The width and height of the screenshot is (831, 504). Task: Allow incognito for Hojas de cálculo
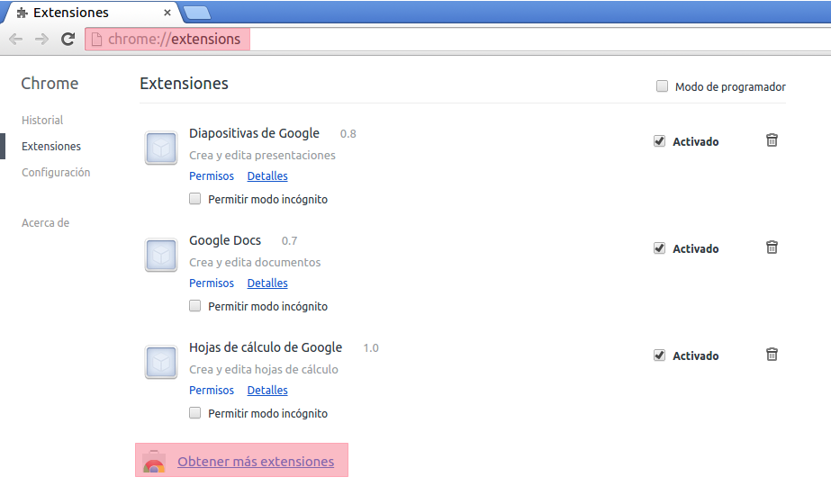[195, 413]
